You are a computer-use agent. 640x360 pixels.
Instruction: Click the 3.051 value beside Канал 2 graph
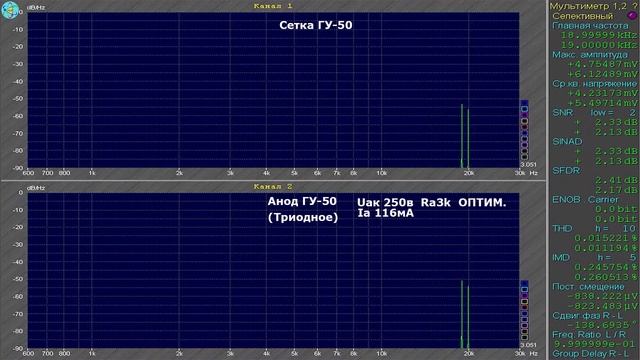(529, 345)
